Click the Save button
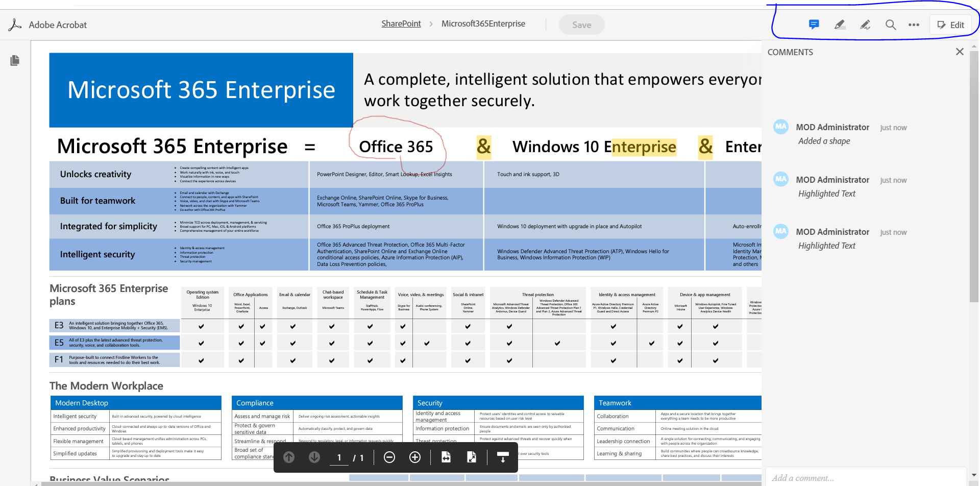The image size is (980, 486). click(581, 25)
